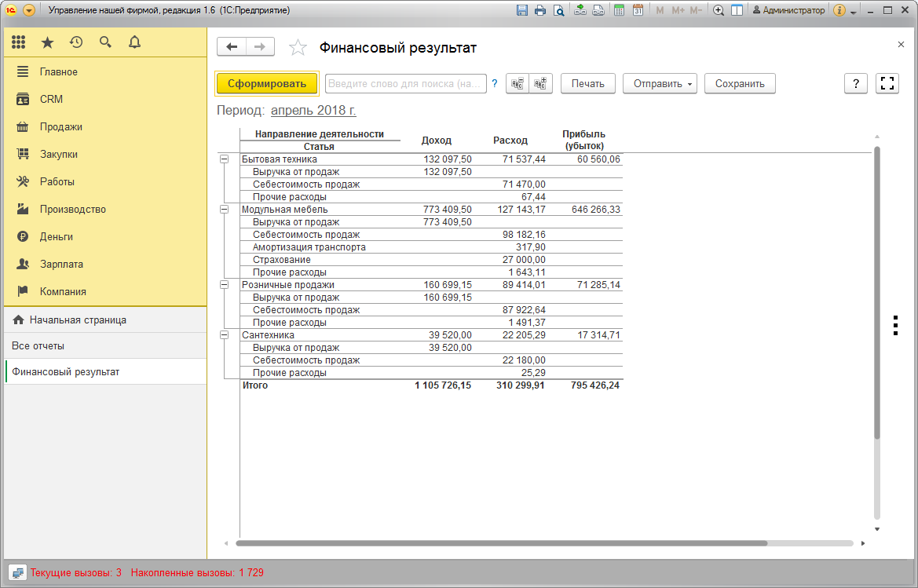Open the Главное section

click(105, 72)
